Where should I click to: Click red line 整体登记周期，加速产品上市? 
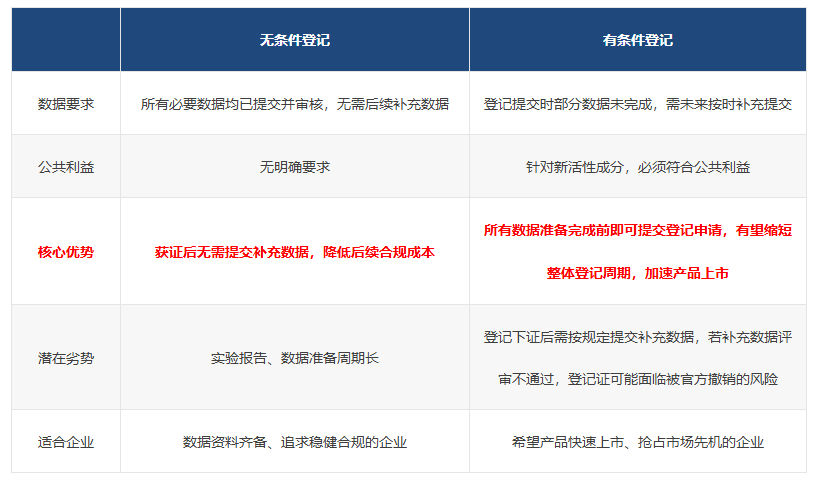point(637,273)
